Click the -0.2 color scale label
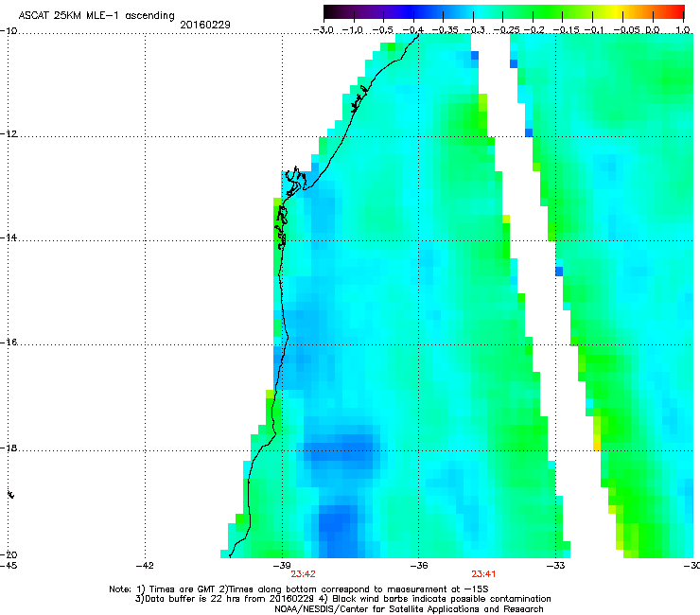The height and width of the screenshot is (615, 700). pos(534,30)
